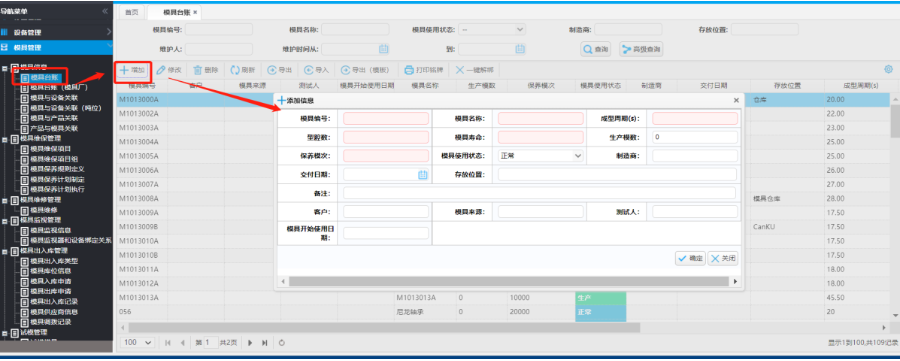Collapse the 模具管理 menu section
This screenshot has height=361, width=900.
tap(56, 48)
